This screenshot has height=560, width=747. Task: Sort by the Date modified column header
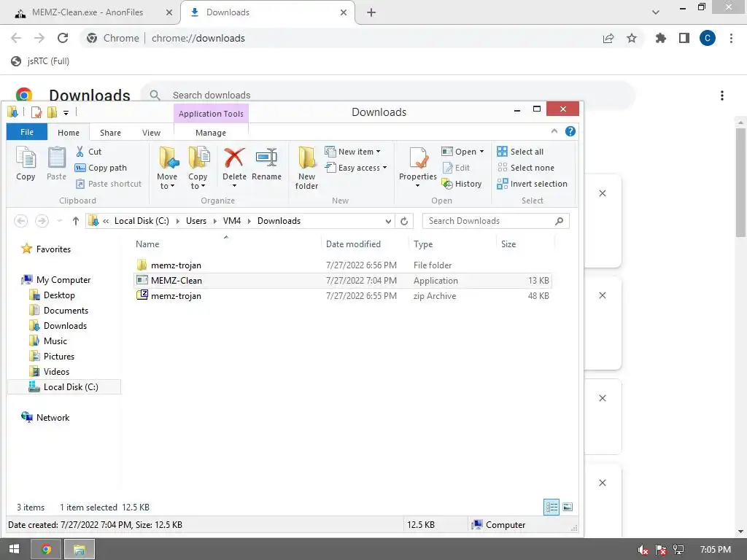pos(353,244)
